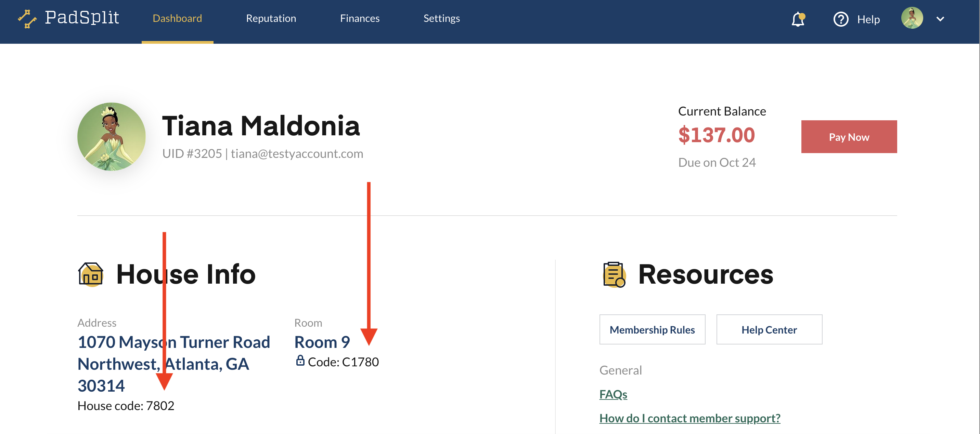Viewport: 980px width, 434px height.
Task: Expand the account dropdown chevron
Action: [940, 19]
